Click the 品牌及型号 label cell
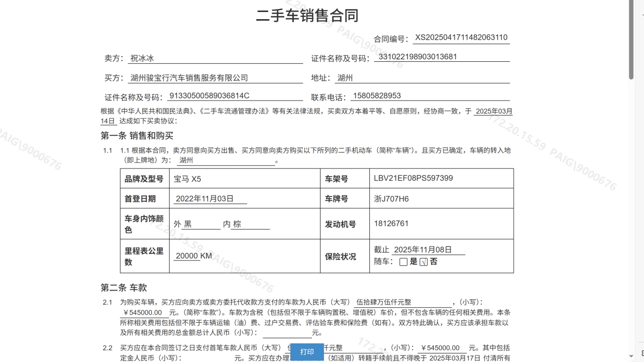Viewport: 644px width, 362px height. click(145, 178)
